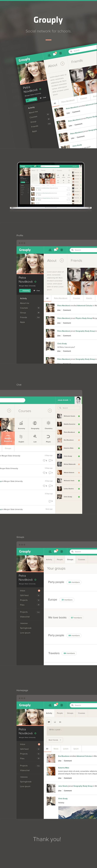Switch to All tab in Profile feed
This screenshot has height=868, width=97.
point(47,298)
